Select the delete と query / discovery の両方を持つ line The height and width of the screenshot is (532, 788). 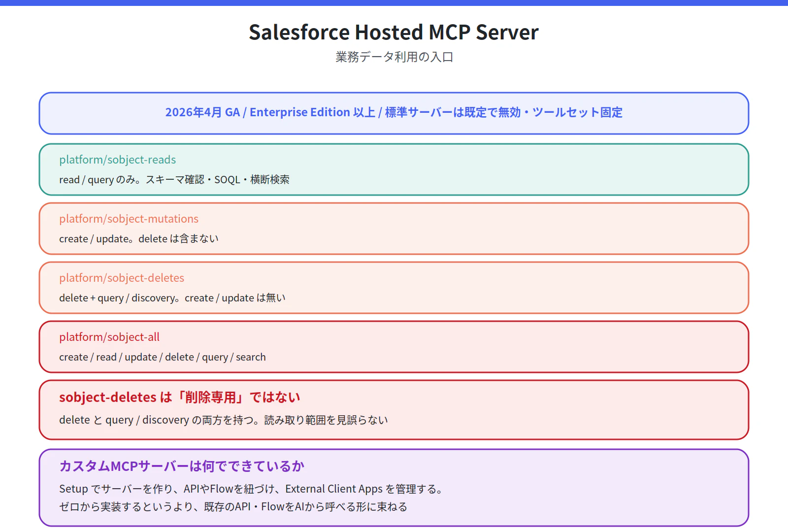(224, 420)
